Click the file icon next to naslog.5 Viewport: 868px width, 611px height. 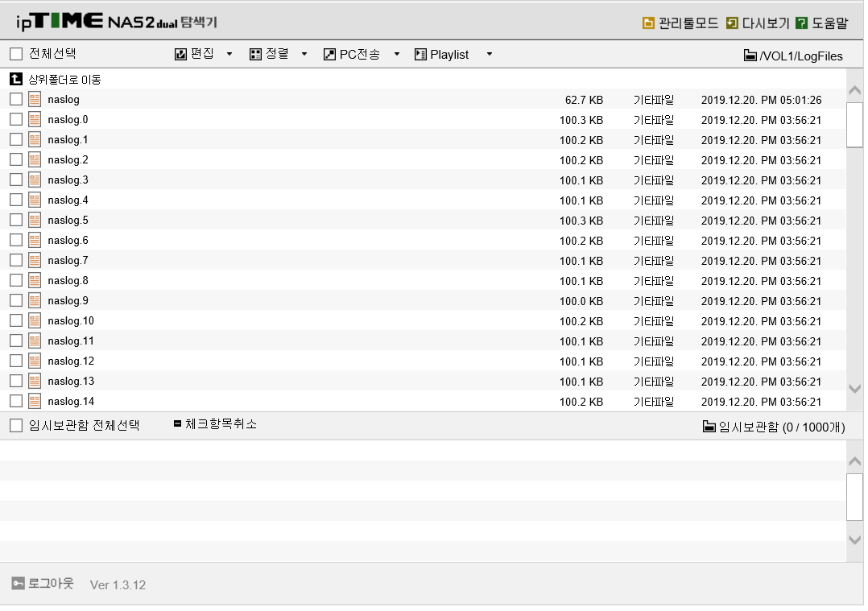[35, 221]
